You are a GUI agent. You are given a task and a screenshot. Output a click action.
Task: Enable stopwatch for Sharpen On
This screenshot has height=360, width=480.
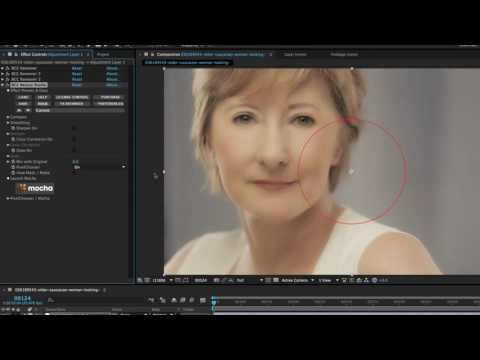[13, 128]
